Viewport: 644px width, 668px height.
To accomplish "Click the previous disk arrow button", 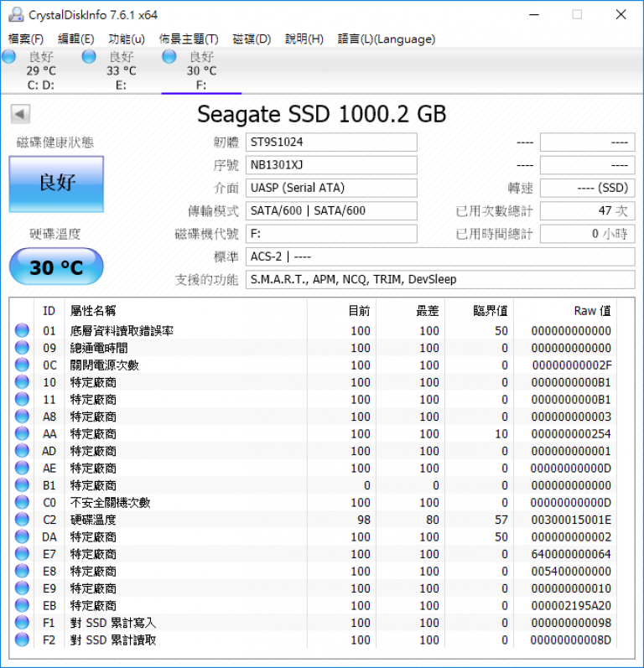I will click(x=20, y=114).
